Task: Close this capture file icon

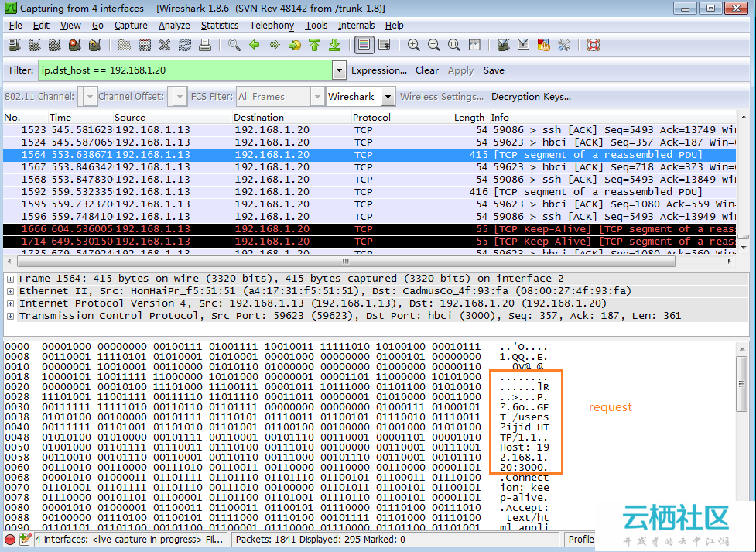Action: pyautogui.click(x=165, y=46)
